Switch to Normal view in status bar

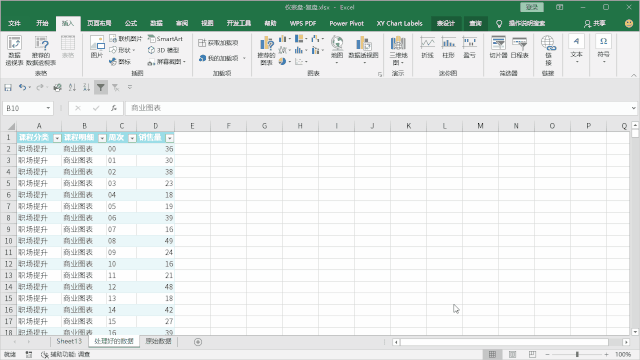[x=493, y=354]
